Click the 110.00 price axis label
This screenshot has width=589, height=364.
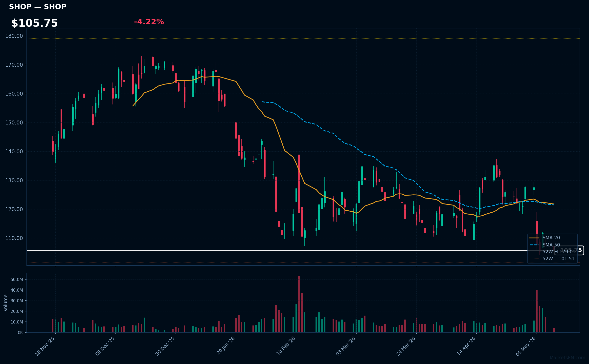click(14, 238)
